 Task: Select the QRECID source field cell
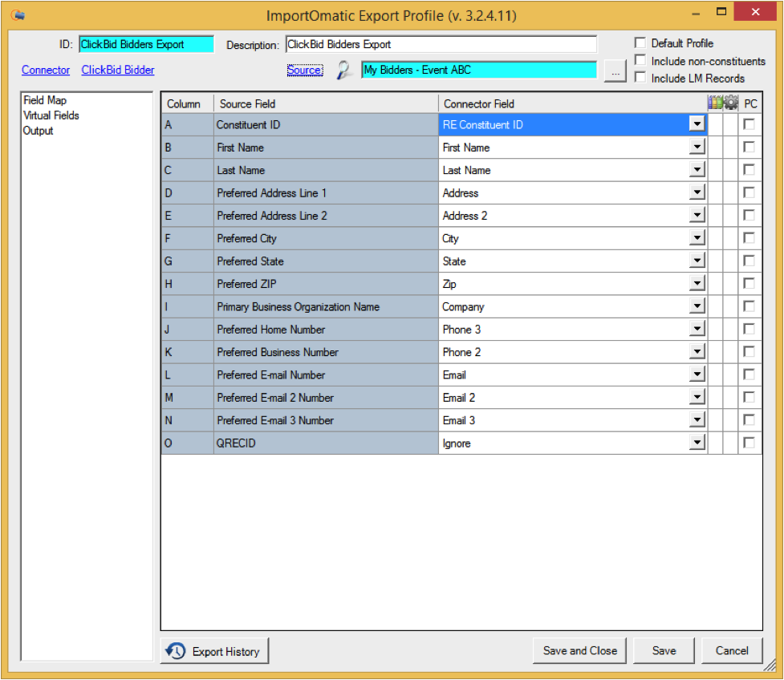[326, 443]
